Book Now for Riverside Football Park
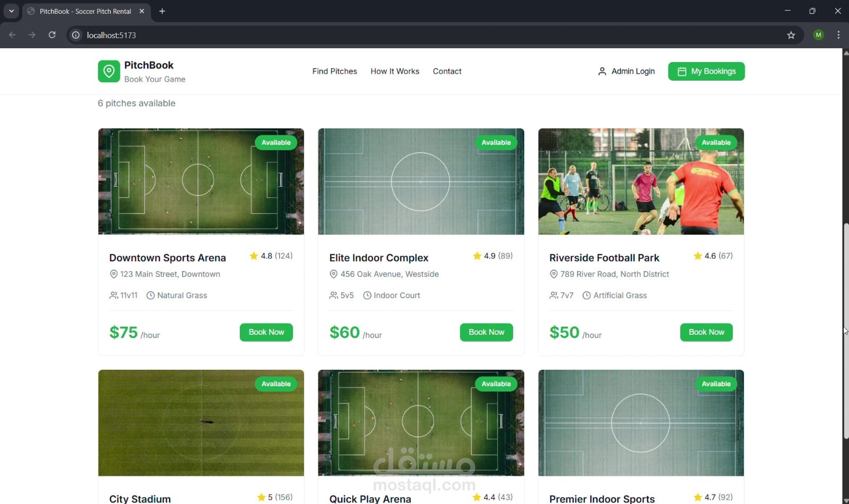The image size is (849, 504). (x=706, y=332)
